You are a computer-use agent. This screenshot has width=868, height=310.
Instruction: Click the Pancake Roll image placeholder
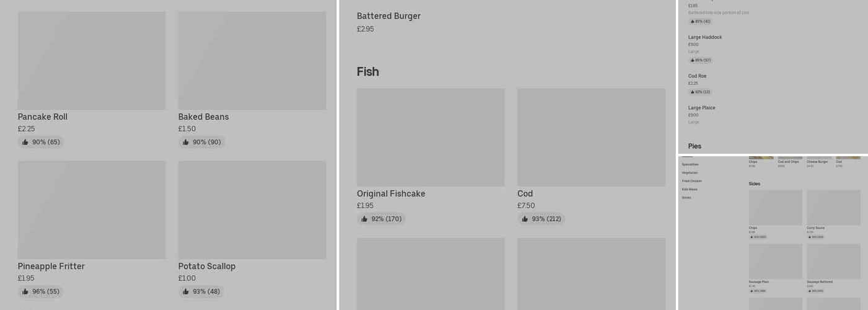pyautogui.click(x=92, y=61)
